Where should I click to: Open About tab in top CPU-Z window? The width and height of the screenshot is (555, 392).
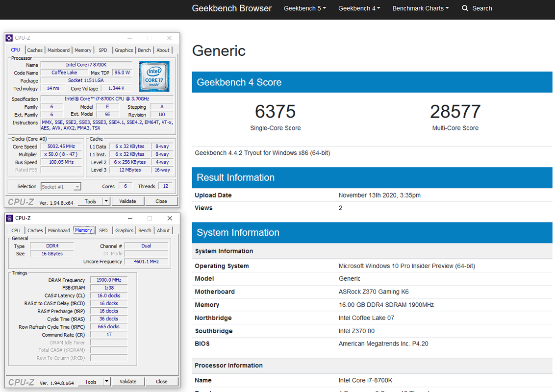click(x=163, y=50)
